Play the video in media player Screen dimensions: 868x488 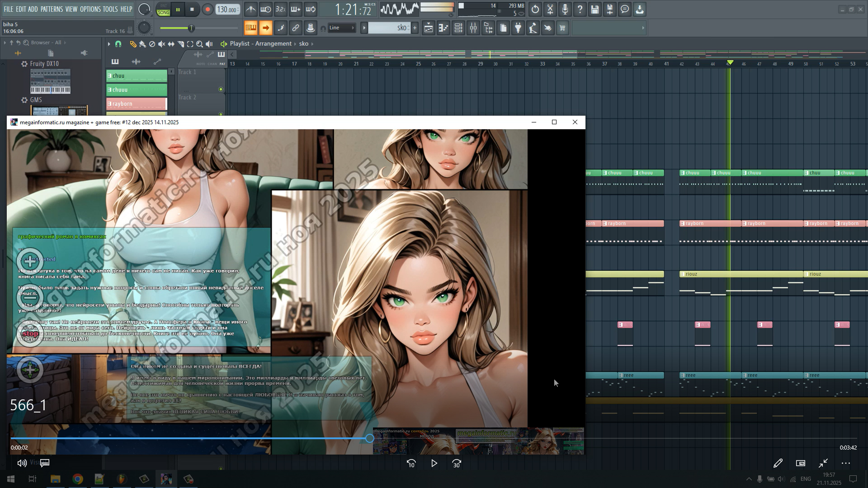coord(434,464)
